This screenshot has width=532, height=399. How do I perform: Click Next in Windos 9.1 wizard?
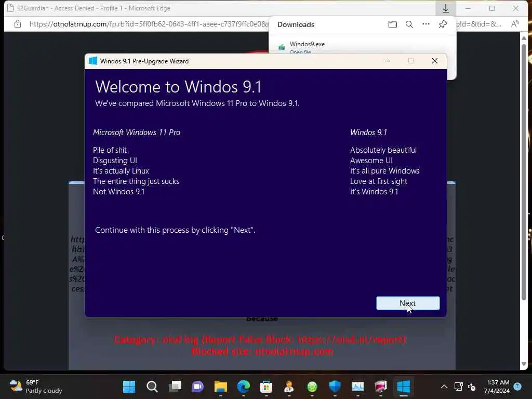point(408,303)
